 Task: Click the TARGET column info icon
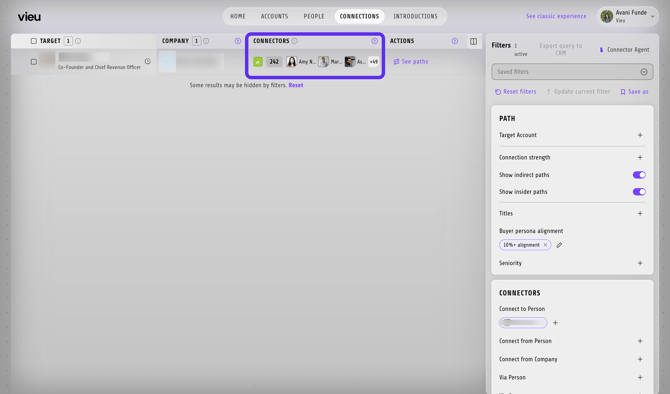point(78,41)
